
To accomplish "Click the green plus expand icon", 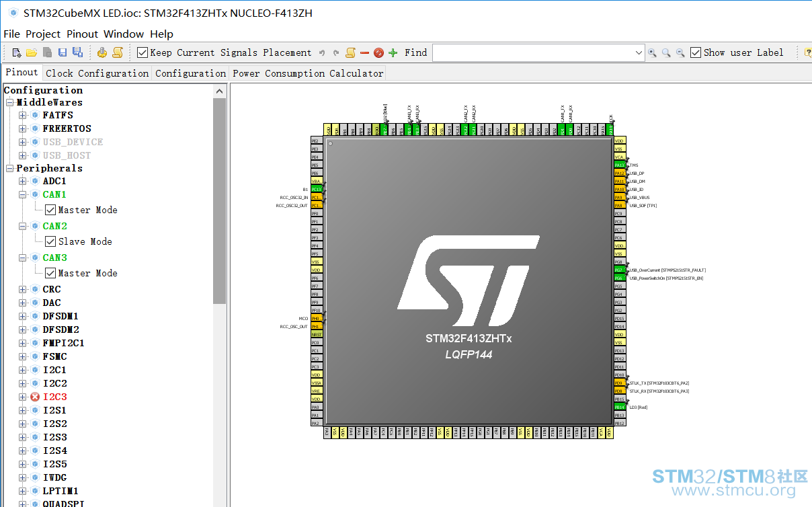I will (393, 52).
